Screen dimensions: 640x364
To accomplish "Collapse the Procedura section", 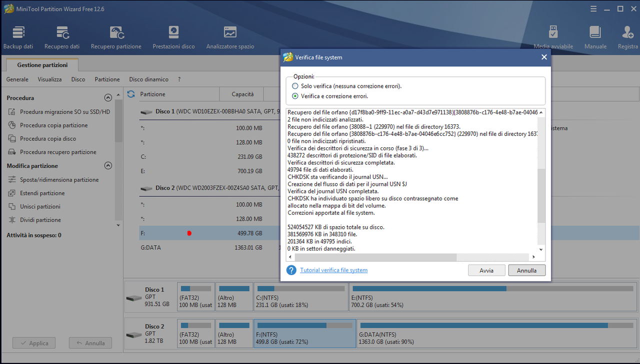I will tap(108, 98).
